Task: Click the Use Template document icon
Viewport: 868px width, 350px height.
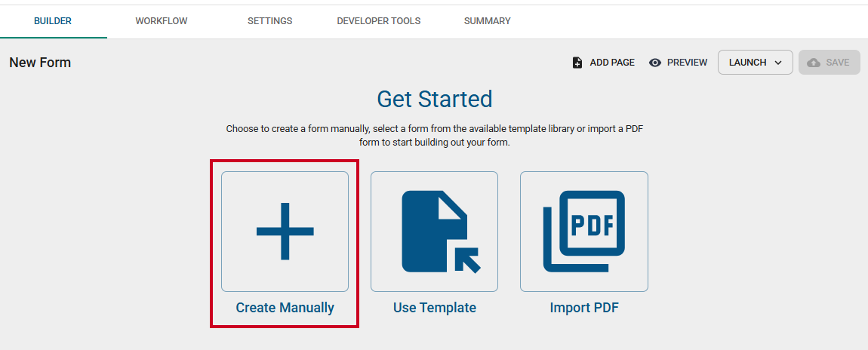Action: 442,232
